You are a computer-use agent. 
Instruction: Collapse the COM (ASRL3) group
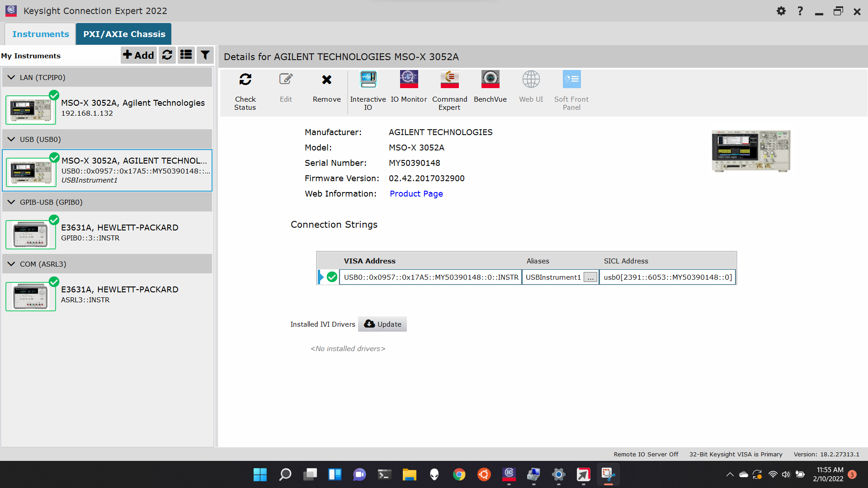click(11, 264)
